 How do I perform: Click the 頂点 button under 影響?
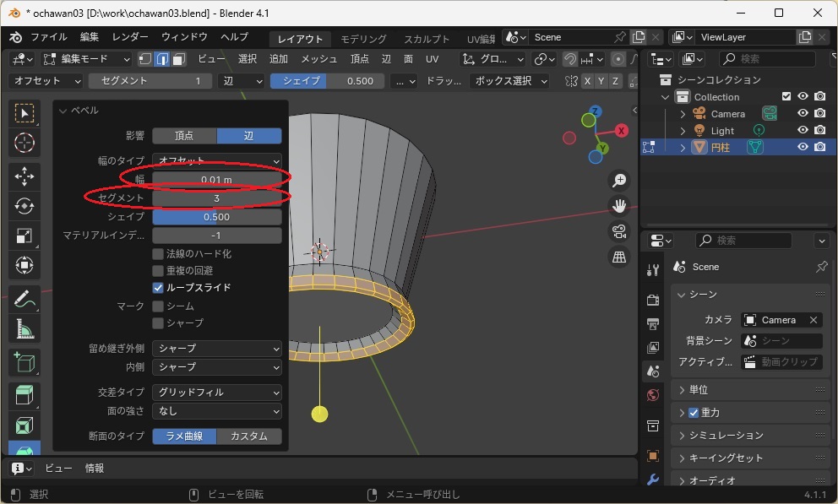pos(184,136)
